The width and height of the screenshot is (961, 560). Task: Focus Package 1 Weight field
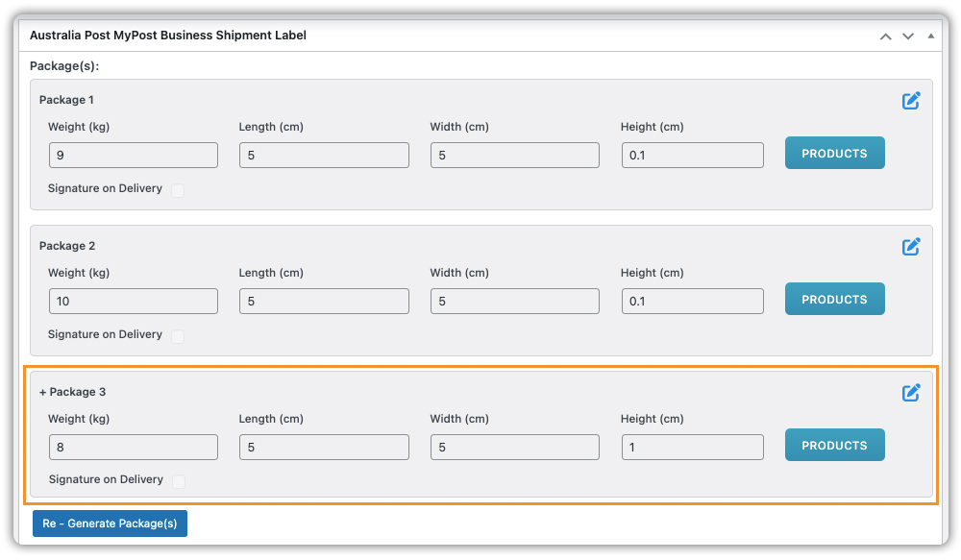(x=133, y=155)
